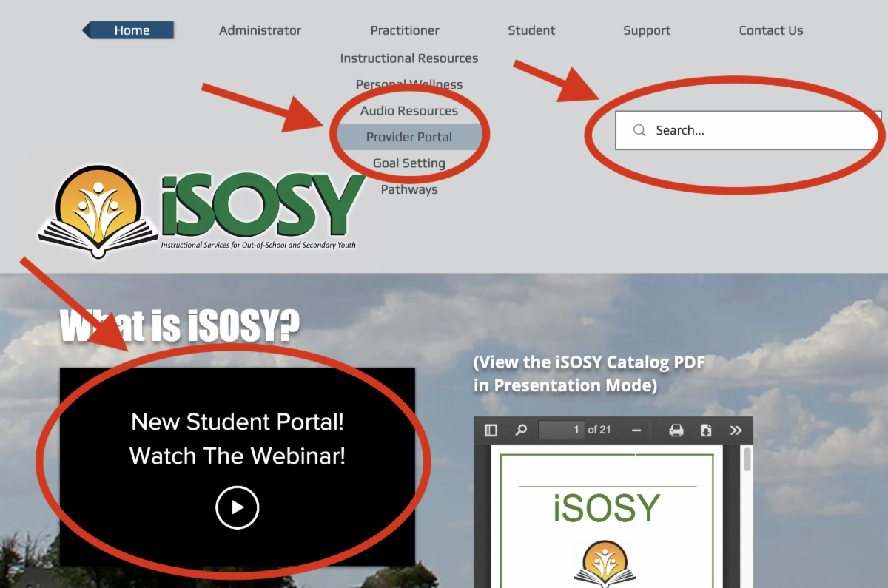
Task: Open the Practitioner menu
Action: coord(405,30)
